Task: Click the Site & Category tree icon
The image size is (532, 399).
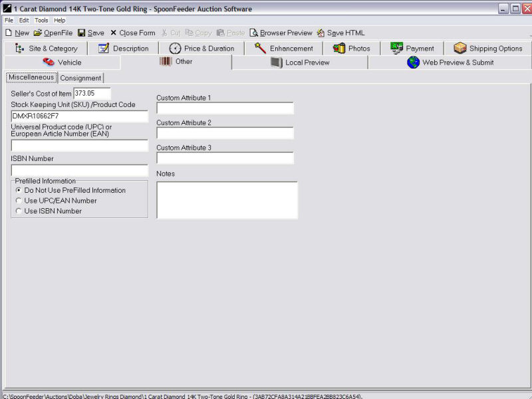Action: pos(20,49)
